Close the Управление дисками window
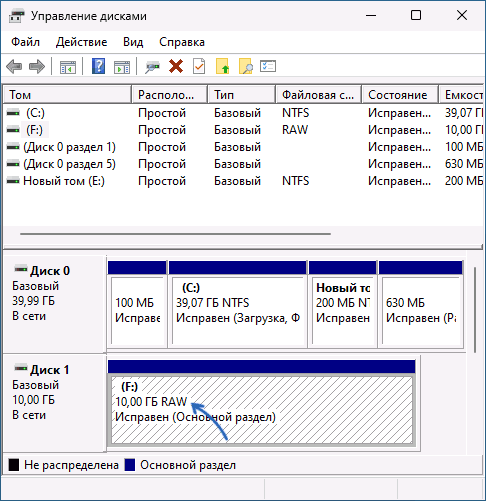The image size is (486, 501). (462, 16)
